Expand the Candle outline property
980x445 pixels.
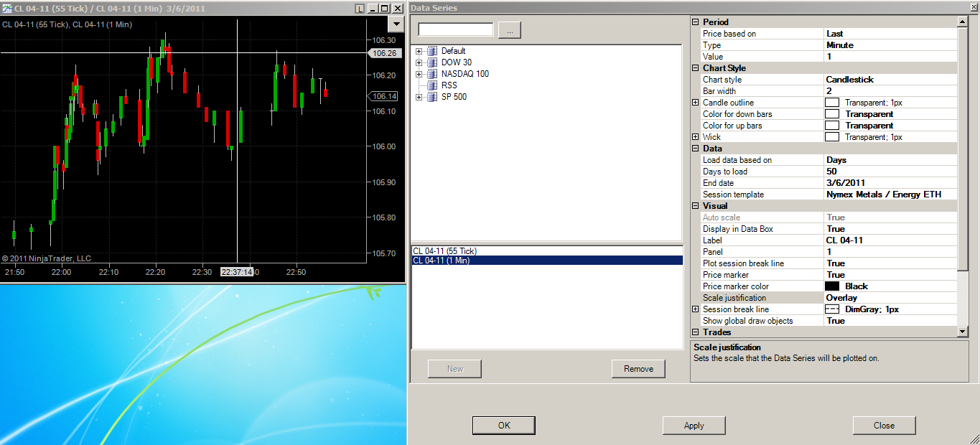(695, 103)
